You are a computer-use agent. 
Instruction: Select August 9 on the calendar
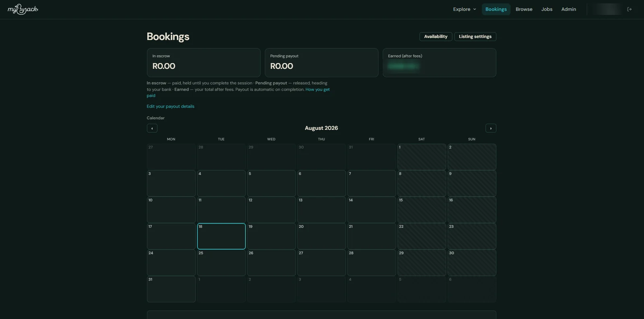pyautogui.click(x=472, y=184)
